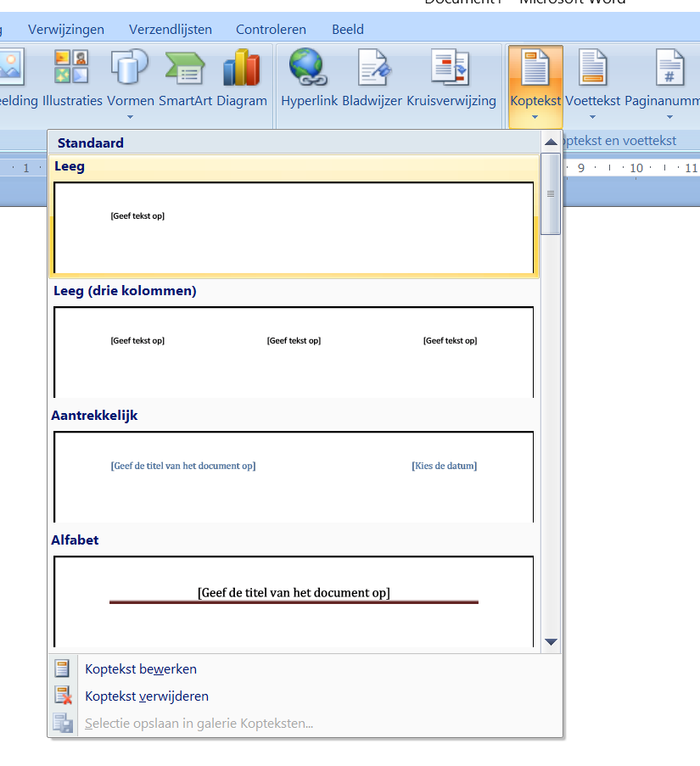This screenshot has height=766, width=700.
Task: Click the gallery scroll down arrow
Action: pos(551,642)
